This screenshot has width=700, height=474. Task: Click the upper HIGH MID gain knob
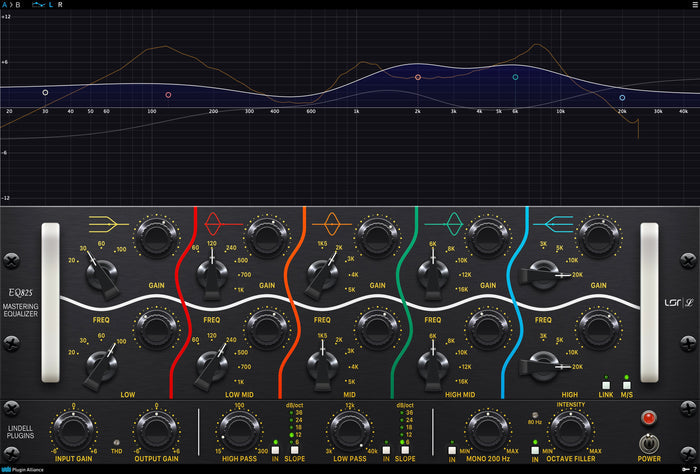(x=488, y=237)
